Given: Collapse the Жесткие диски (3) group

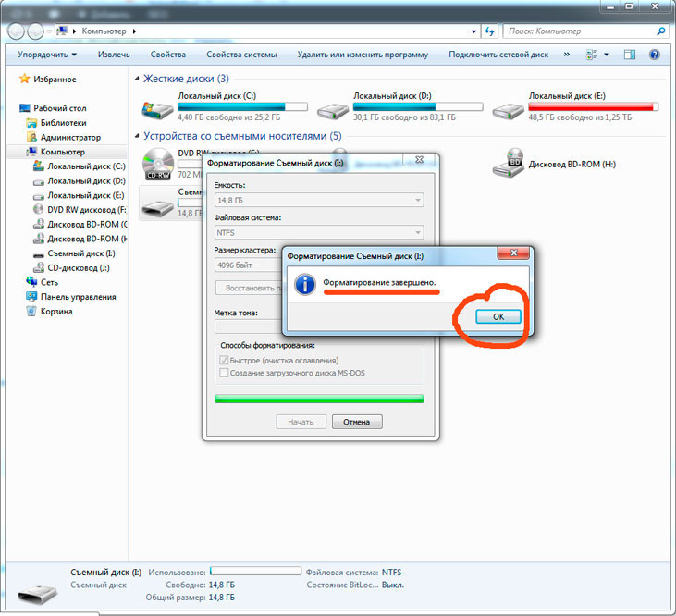Looking at the screenshot, I should [137, 79].
